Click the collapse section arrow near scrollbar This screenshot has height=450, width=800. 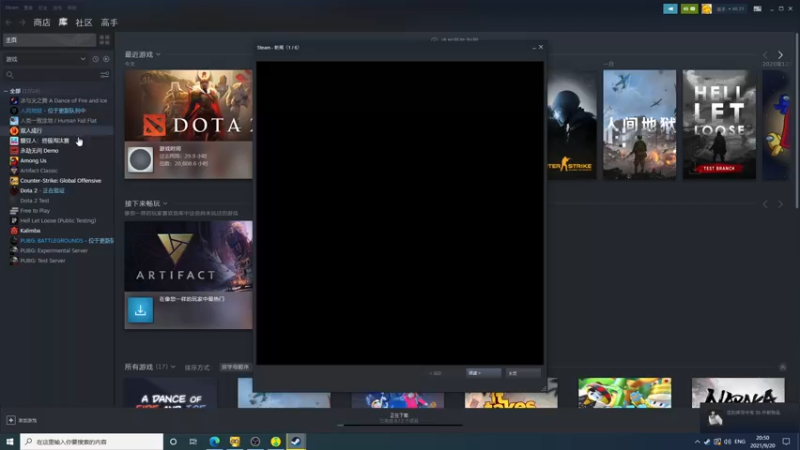coord(783,367)
